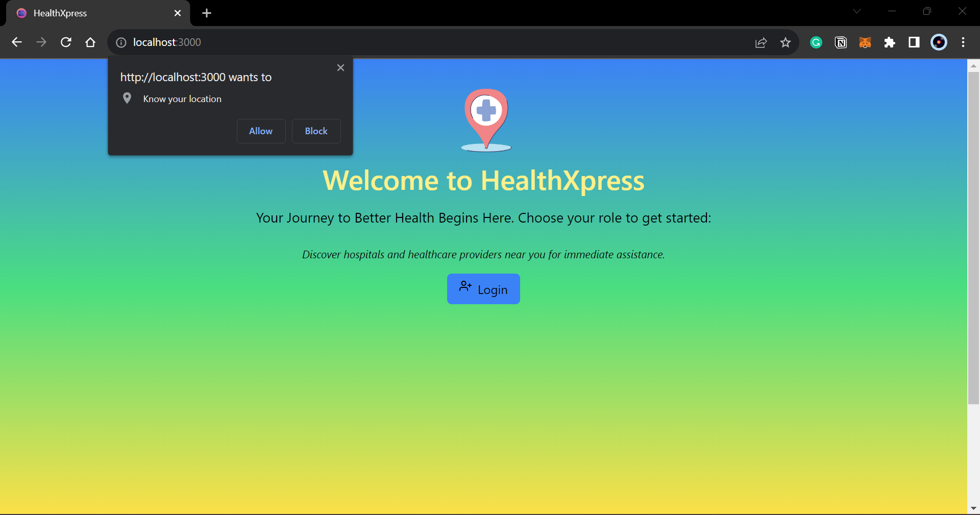980x515 pixels.
Task: View site information icon in address bar
Action: (121, 42)
